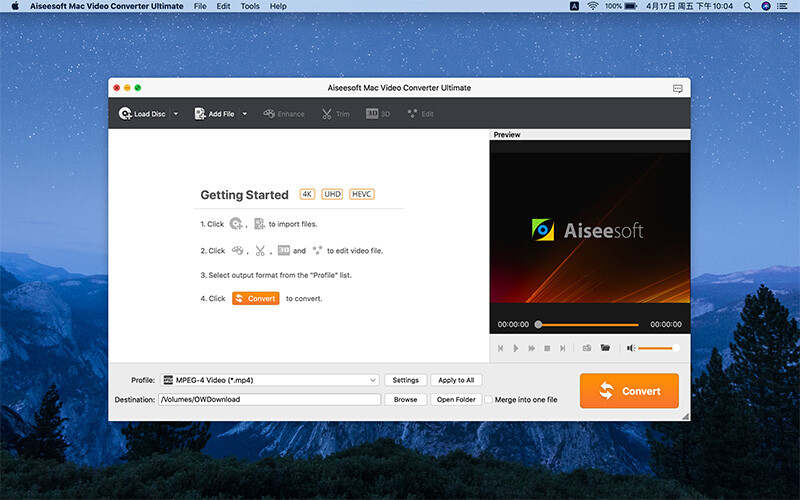Click the battery status icon

[631, 6]
